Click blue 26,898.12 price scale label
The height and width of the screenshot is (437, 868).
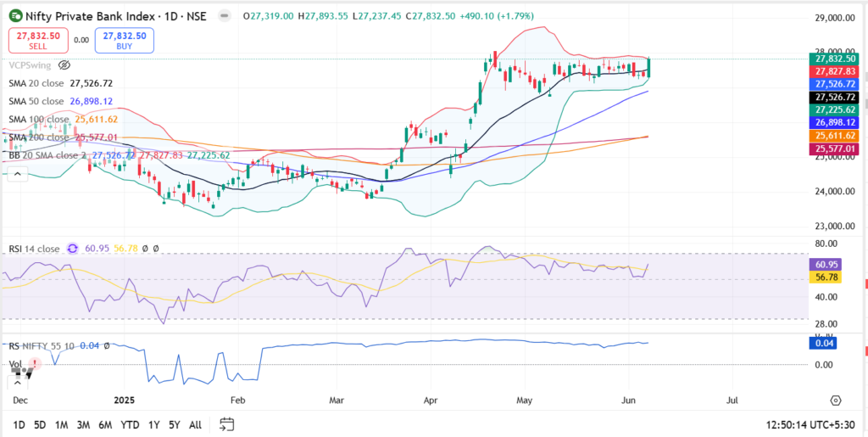[x=832, y=122]
